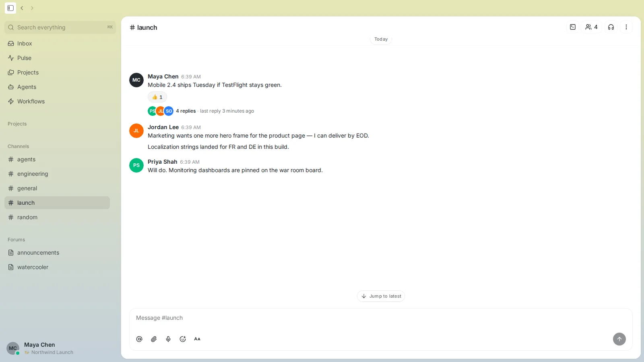Open Priya Shah's profile from message author name
This screenshot has height=362, width=644.
coord(162,162)
